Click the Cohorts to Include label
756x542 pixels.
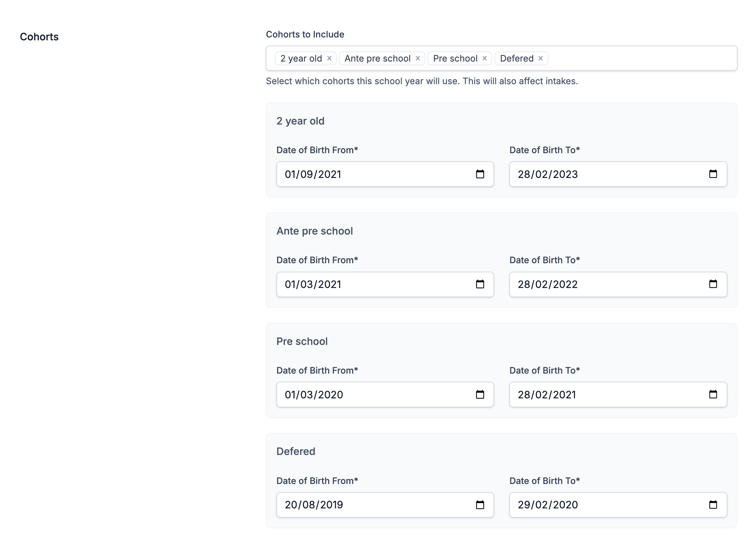point(305,34)
